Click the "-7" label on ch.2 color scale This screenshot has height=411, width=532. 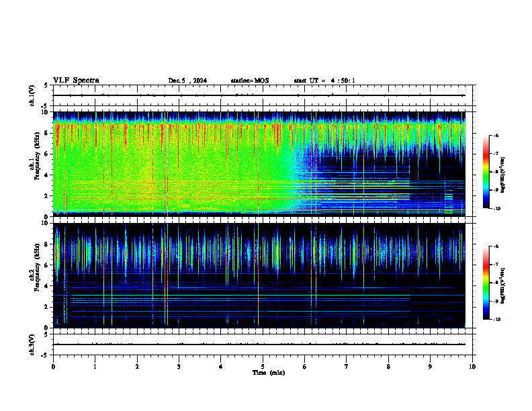496,265
